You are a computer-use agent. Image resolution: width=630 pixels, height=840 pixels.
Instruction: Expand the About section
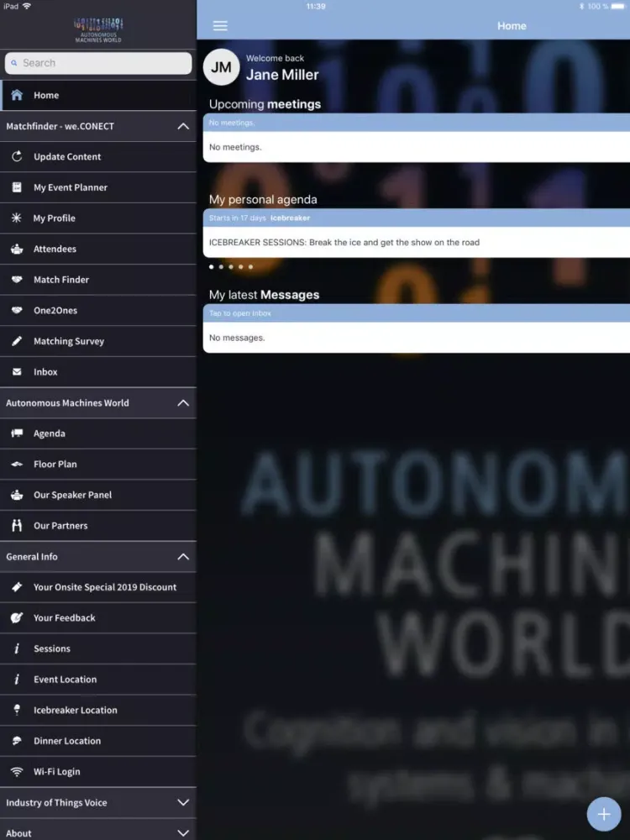coord(183,833)
